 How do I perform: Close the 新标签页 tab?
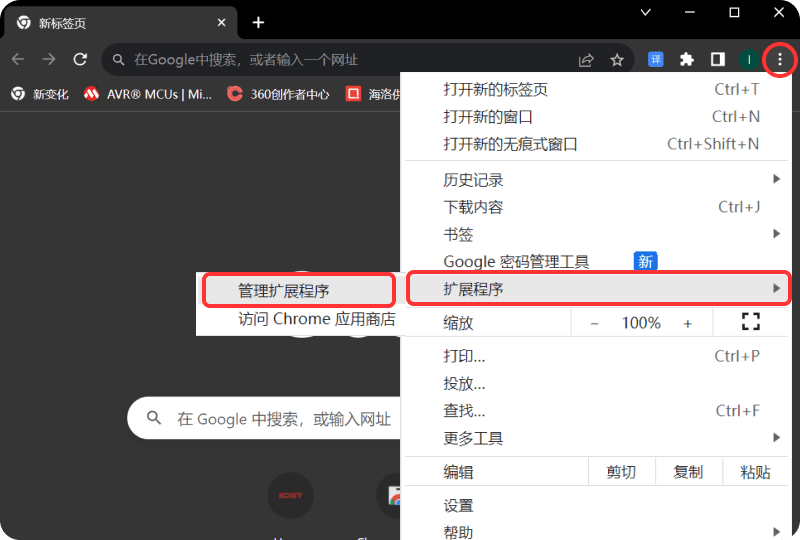[221, 22]
